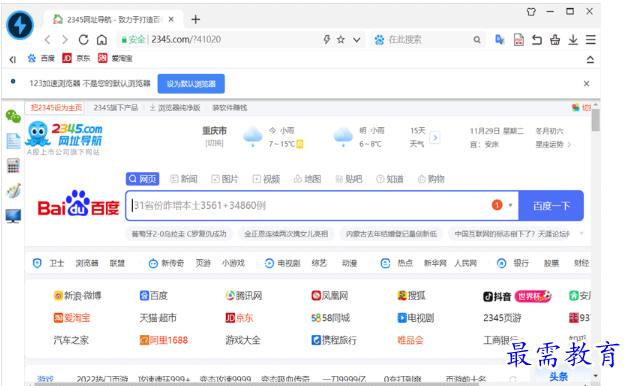This screenshot has width=628, height=386.
Task: Dismiss the default browser notification bar
Action: tap(586, 84)
